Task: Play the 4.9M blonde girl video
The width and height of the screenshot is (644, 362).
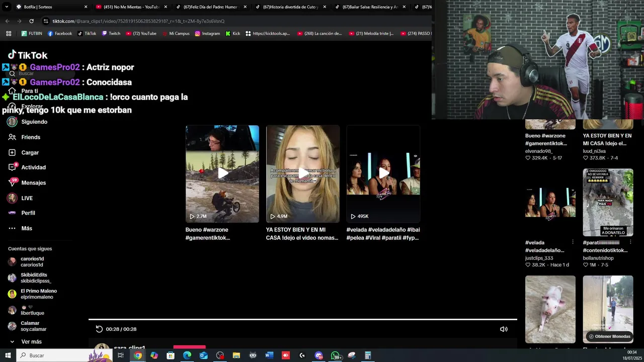Action: click(302, 173)
